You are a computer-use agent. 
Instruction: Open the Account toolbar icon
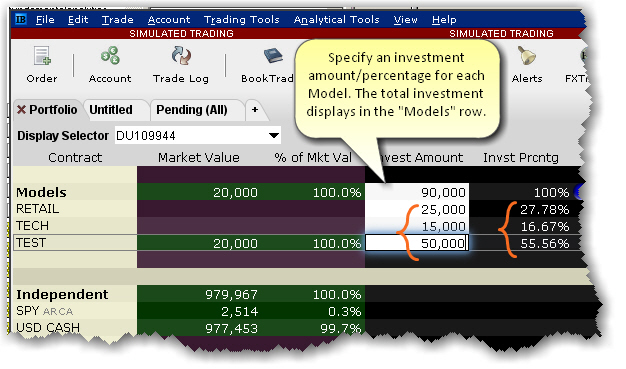[x=110, y=56]
